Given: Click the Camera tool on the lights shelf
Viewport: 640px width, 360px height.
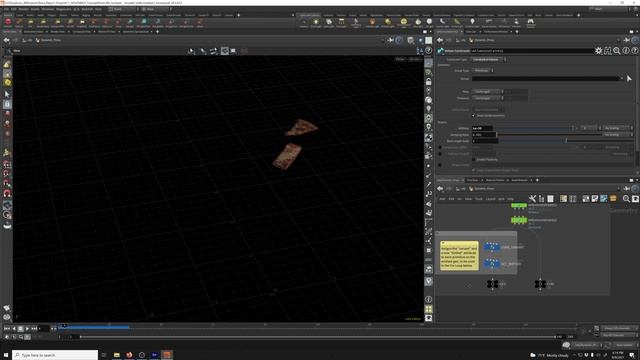Looking at the screenshot, I should [x=304, y=22].
